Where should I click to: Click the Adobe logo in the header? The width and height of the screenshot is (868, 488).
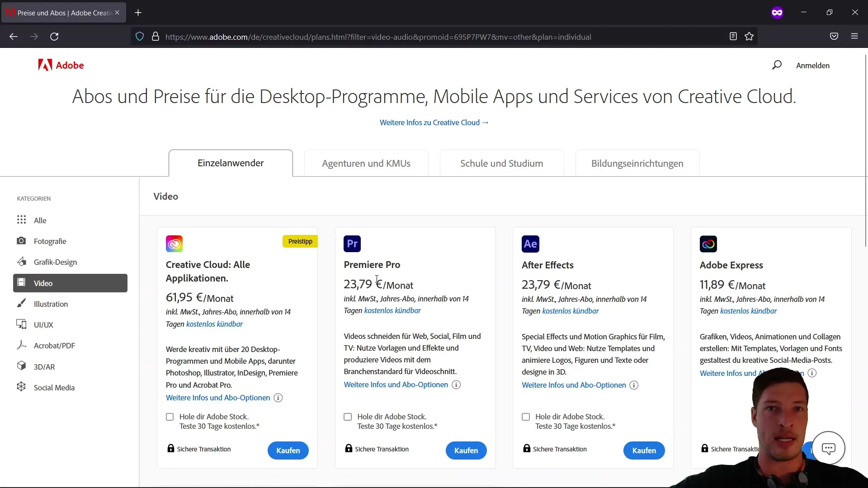click(x=61, y=65)
